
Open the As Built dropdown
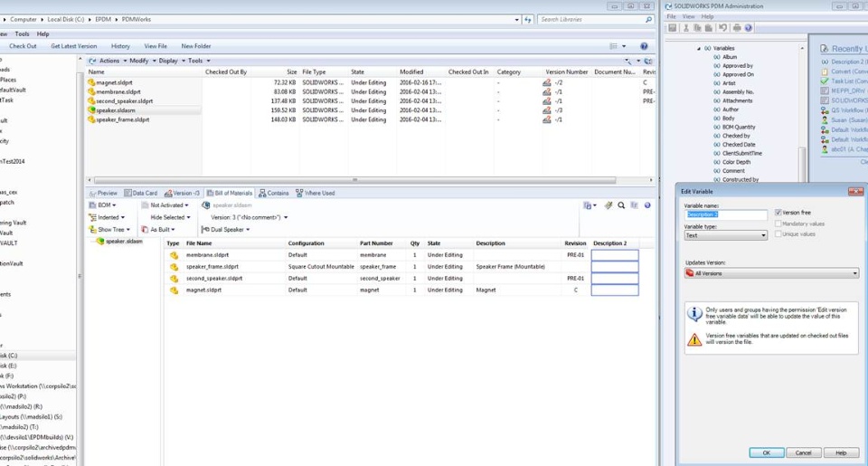point(158,230)
